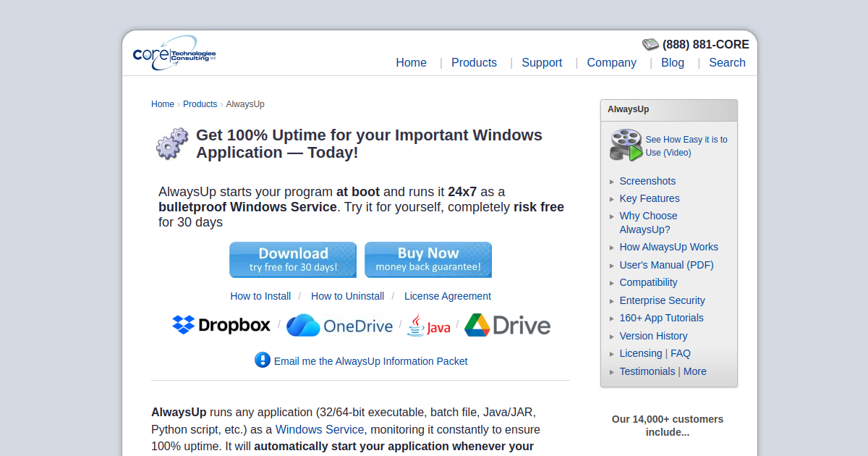Click the Download free trial button
This screenshot has width=868, height=456.
point(293,260)
